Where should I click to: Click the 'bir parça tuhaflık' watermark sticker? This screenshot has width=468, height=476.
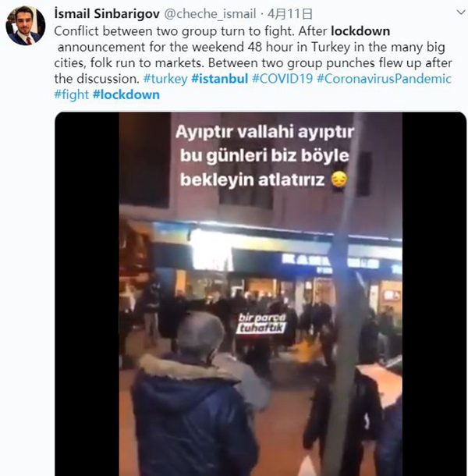pos(261,324)
